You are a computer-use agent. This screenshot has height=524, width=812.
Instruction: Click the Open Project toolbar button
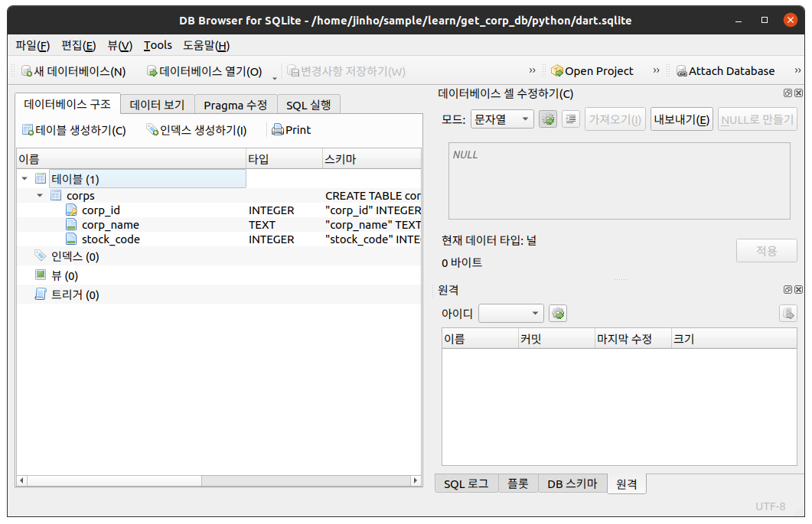[x=592, y=71]
